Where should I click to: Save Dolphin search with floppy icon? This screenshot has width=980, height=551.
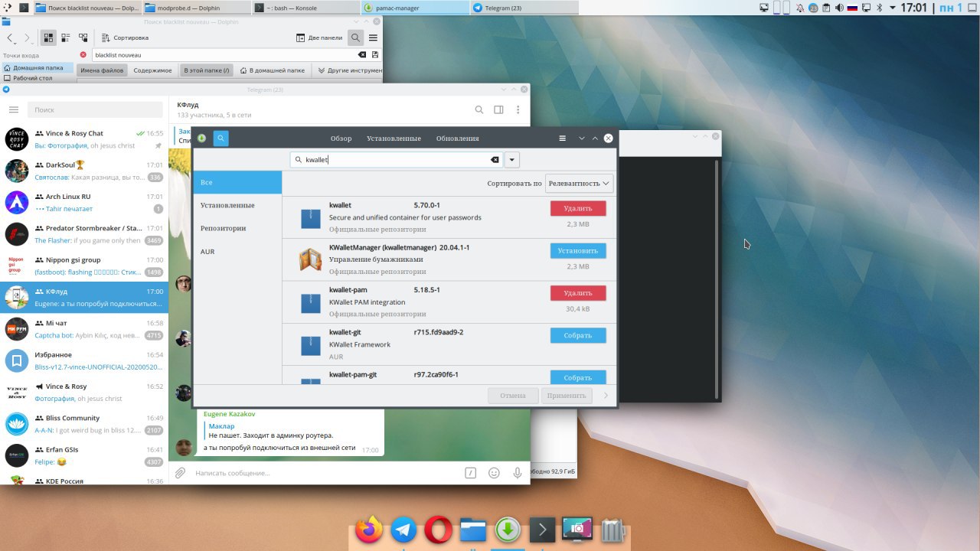point(374,55)
